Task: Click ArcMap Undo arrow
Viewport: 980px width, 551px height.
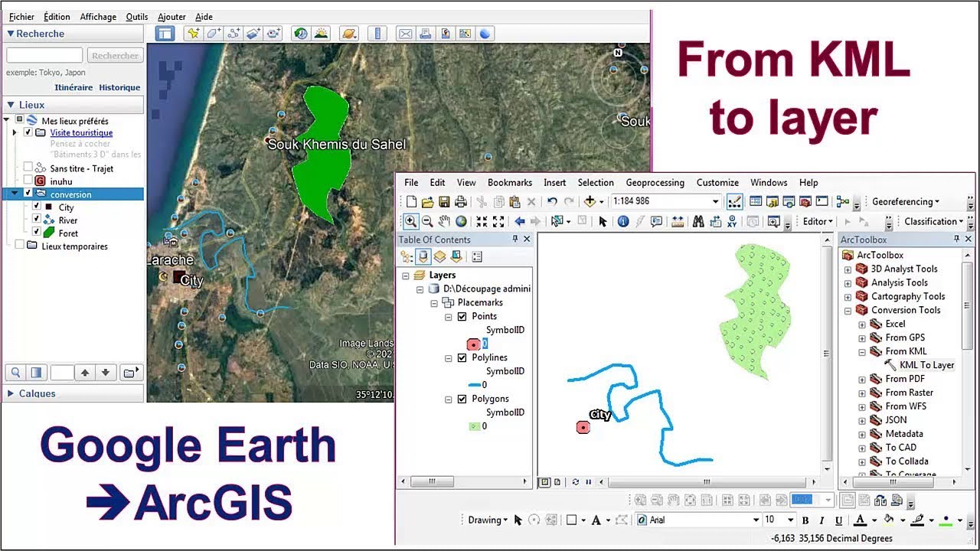Action: pos(552,202)
